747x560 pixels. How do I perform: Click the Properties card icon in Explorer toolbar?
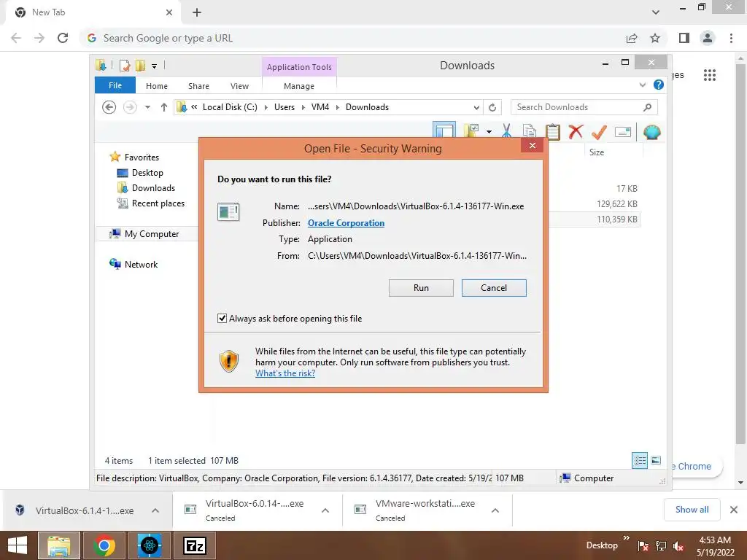(623, 132)
